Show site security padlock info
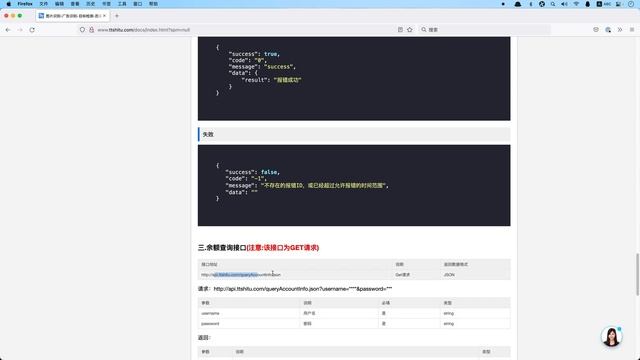The image size is (640, 360). click(x=91, y=30)
